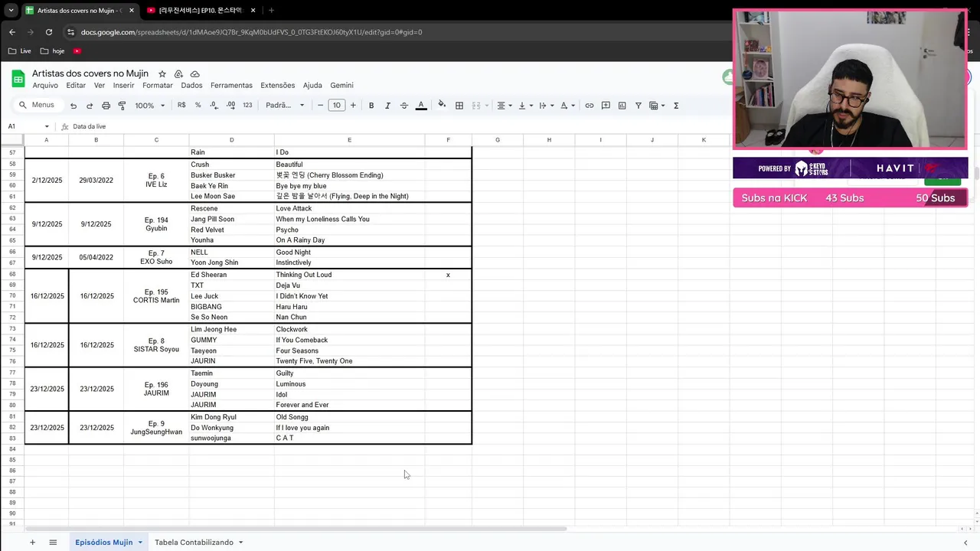Screen dimensions: 980x551
Task: Open the hoje bookmarks folder
Action: point(52,51)
